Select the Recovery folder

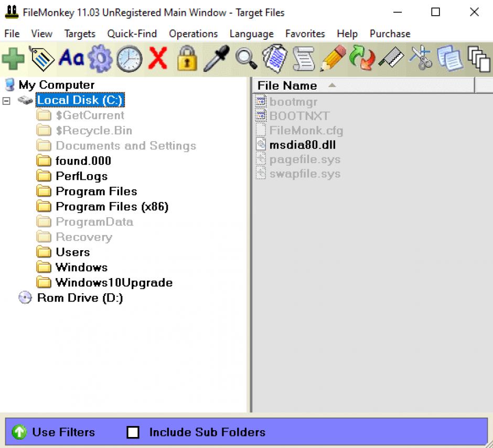[84, 237]
